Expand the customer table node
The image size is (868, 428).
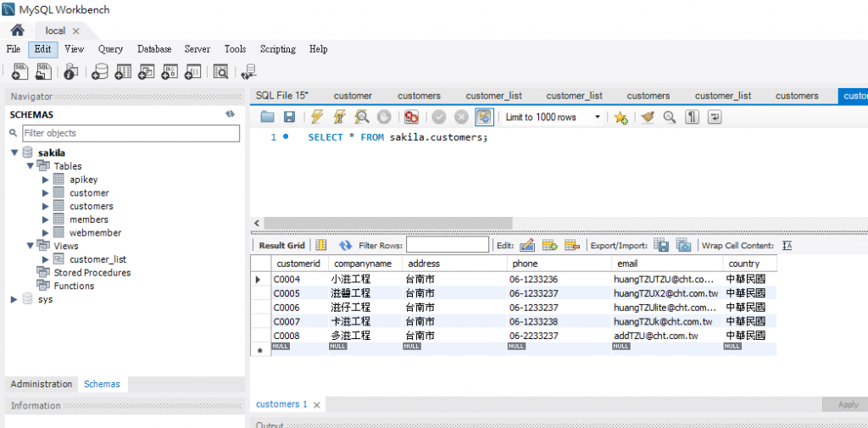click(46, 192)
